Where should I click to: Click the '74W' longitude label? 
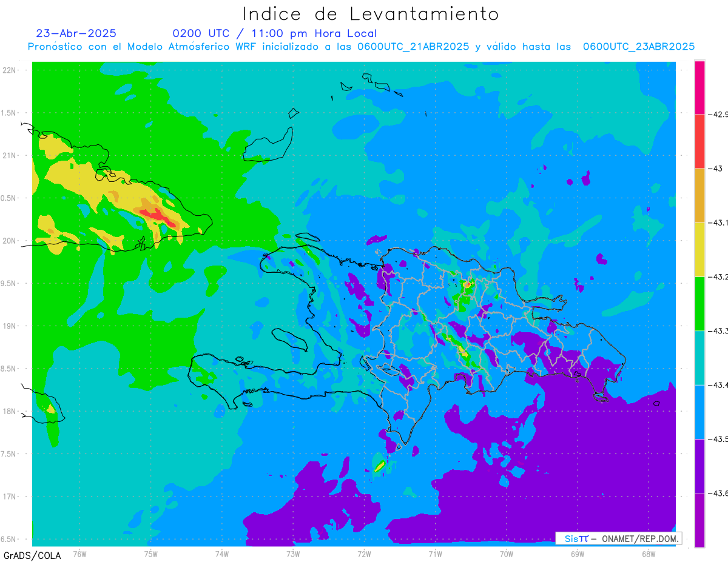[222, 554]
